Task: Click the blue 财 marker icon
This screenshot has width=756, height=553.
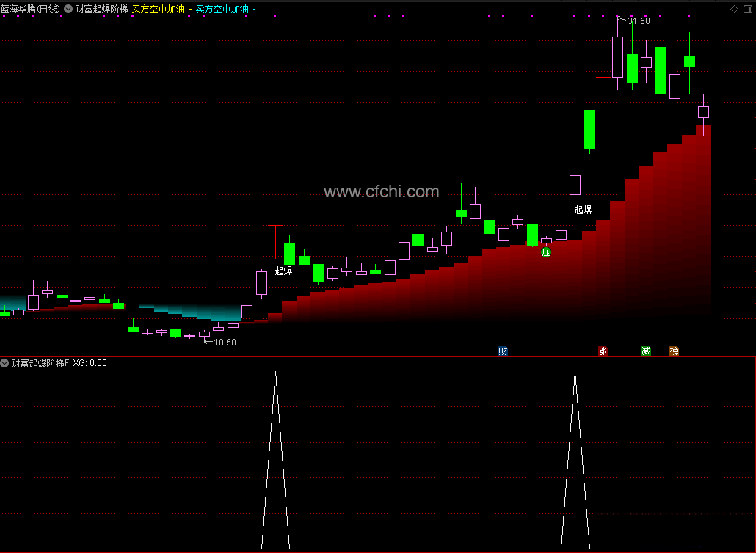Action: pos(503,351)
